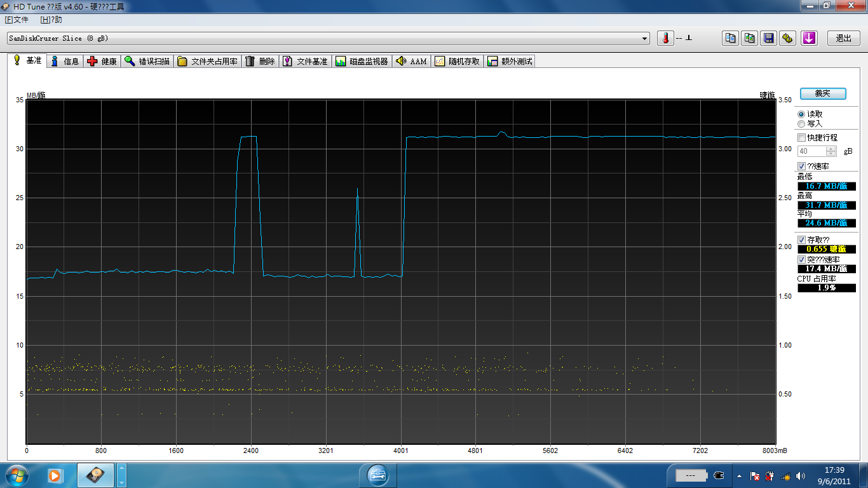Click the power tray icon with red X
The height and width of the screenshot is (488, 868).
point(770,475)
